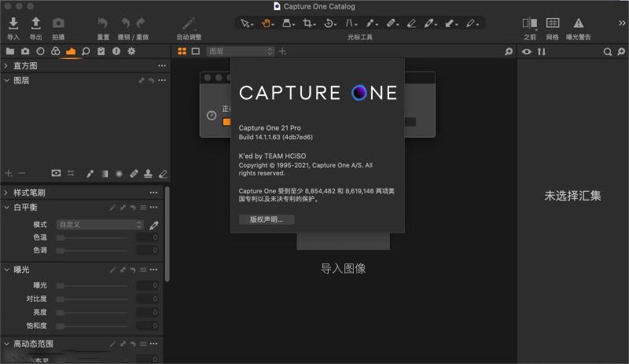
Task: Open the 直方图 panel ellipsis menu
Action: 162,65
